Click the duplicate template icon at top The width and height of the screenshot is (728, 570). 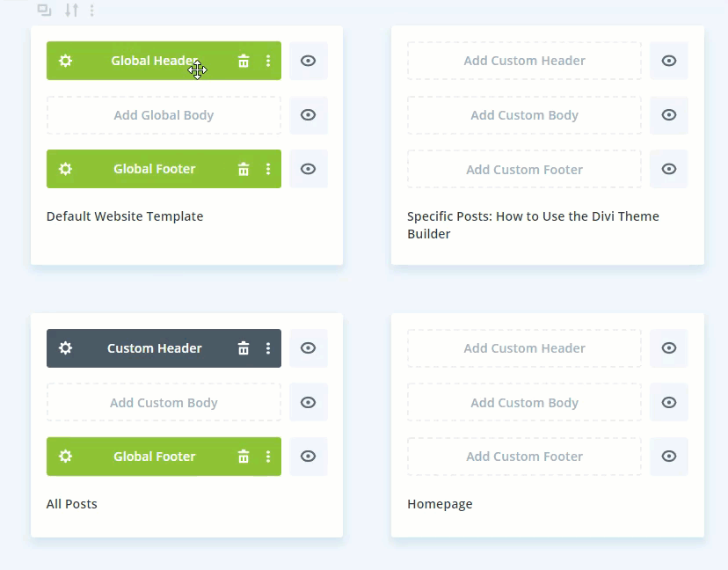click(44, 11)
